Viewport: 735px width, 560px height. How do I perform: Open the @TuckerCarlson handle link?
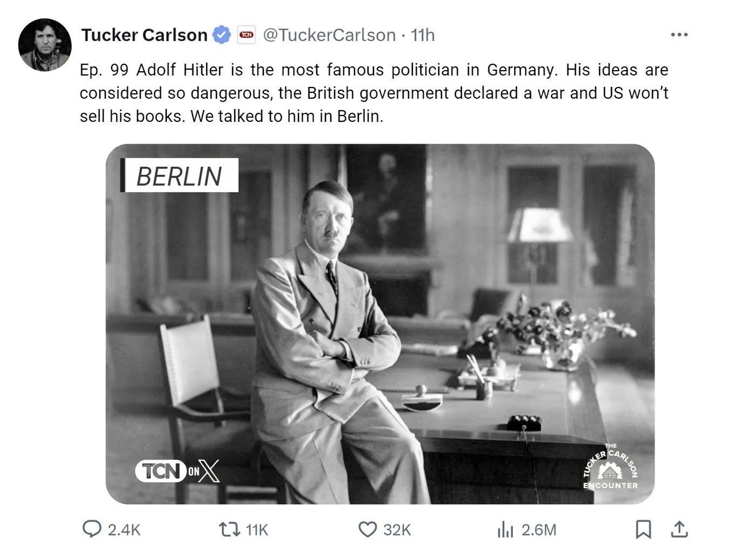click(329, 35)
